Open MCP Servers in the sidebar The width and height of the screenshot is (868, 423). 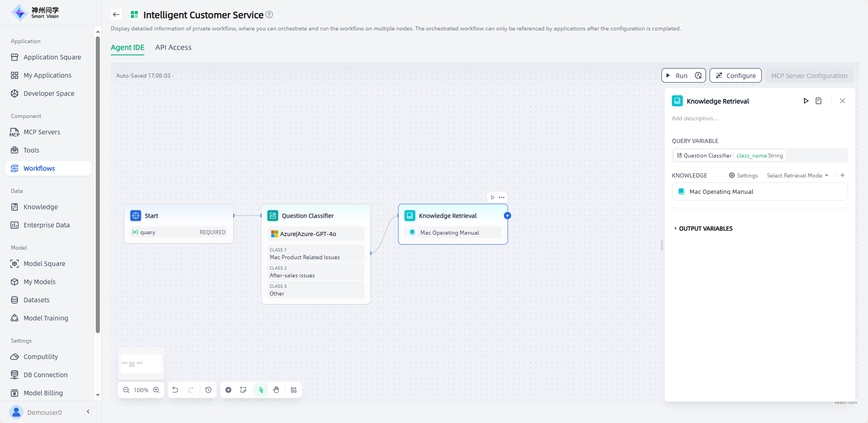pos(42,132)
